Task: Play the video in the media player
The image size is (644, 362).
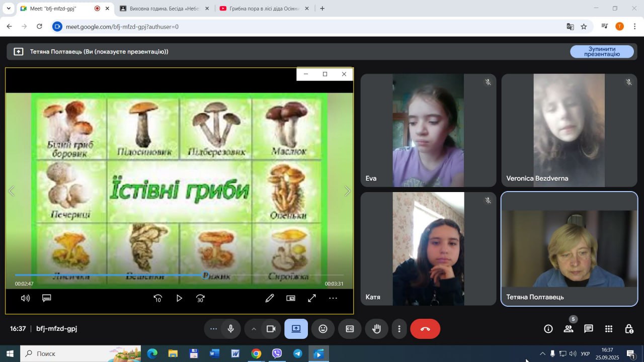Action: 179,298
